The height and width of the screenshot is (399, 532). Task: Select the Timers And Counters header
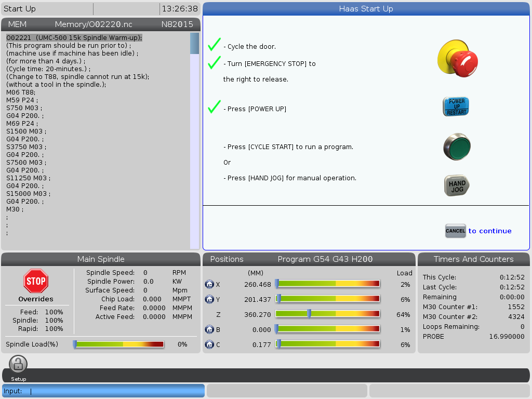tap(474, 259)
